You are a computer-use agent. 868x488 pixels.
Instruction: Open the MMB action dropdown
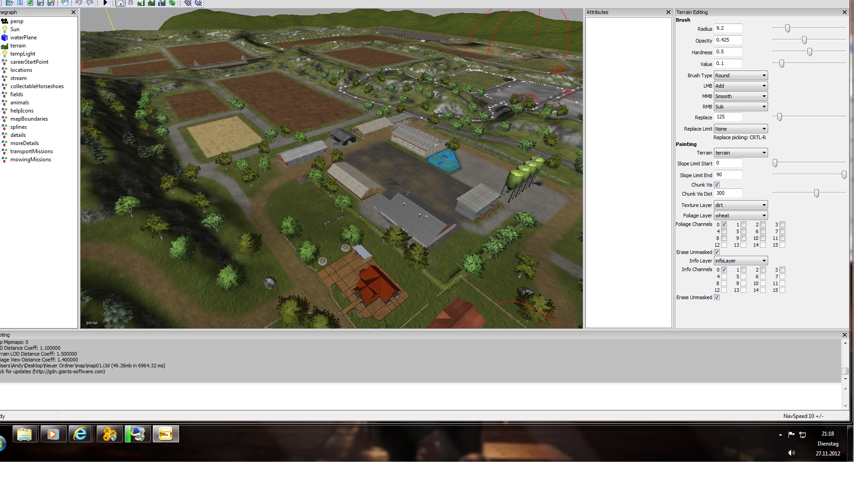click(x=741, y=96)
